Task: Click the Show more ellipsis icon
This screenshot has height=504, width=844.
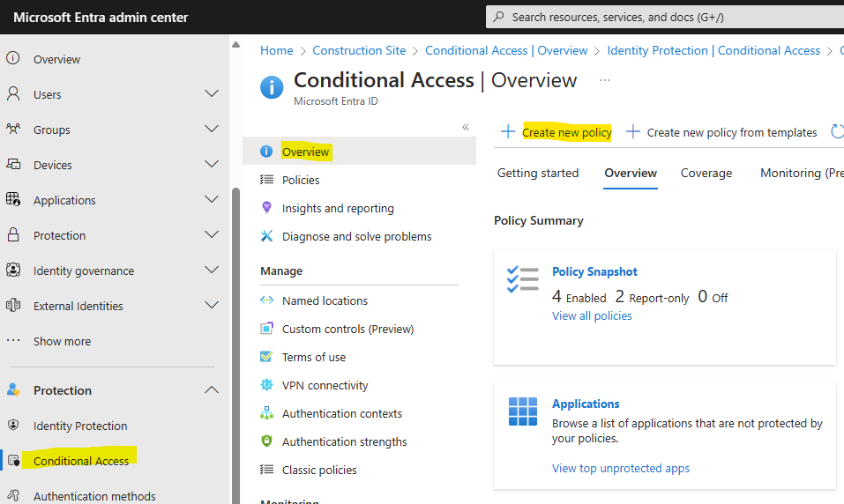Action: tap(13, 340)
